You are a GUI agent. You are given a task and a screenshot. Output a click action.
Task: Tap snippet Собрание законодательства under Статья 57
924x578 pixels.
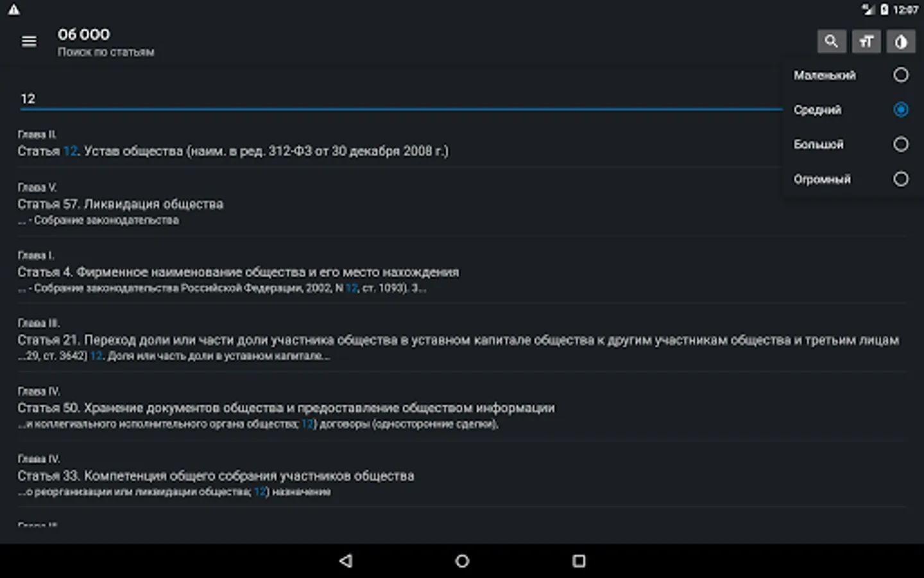click(x=98, y=220)
